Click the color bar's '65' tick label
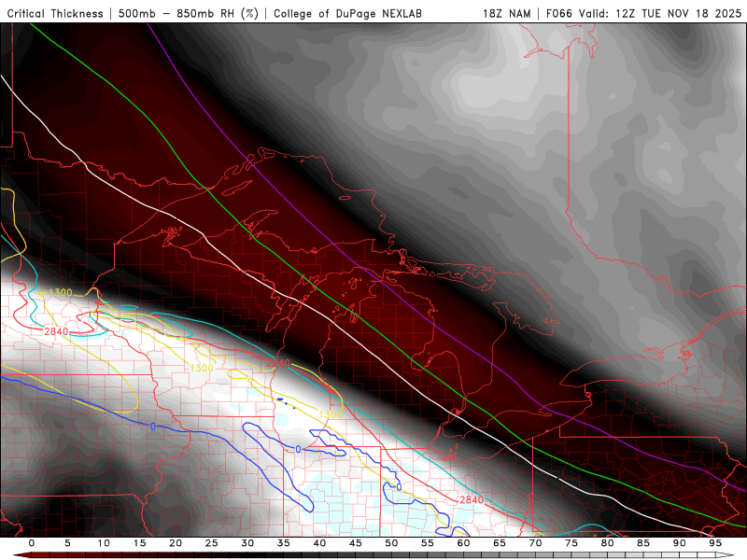 click(500, 543)
